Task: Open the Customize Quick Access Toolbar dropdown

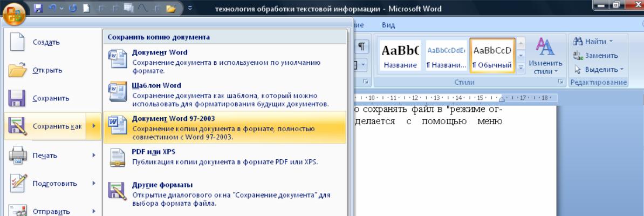Action: [x=190, y=8]
